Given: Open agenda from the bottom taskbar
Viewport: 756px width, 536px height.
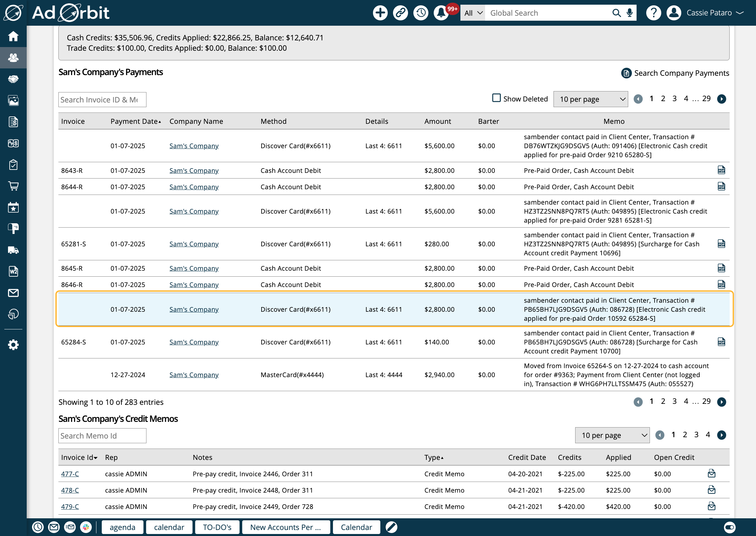Looking at the screenshot, I should point(122,527).
